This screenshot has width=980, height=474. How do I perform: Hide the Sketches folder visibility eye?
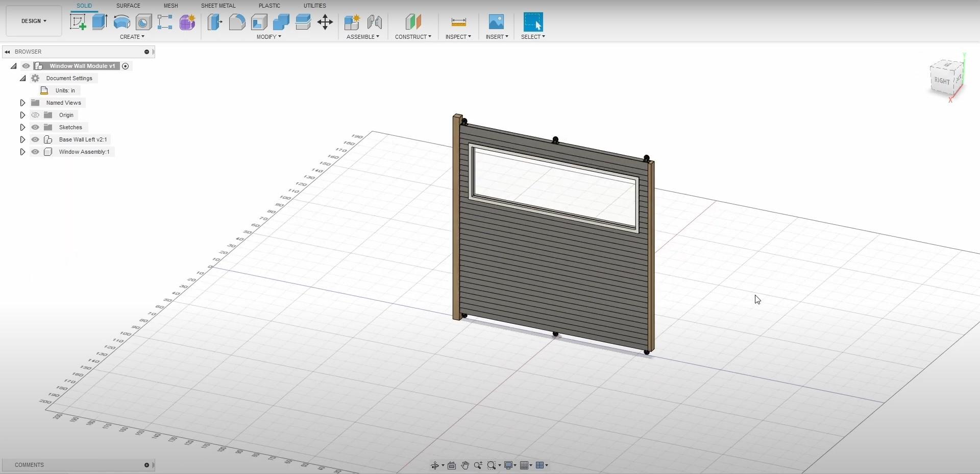tap(35, 127)
